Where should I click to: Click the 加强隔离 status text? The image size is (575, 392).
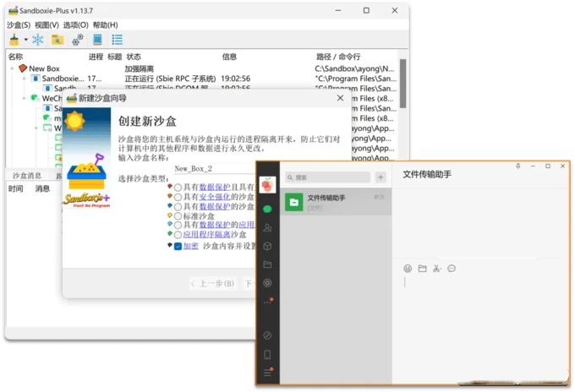[140, 68]
